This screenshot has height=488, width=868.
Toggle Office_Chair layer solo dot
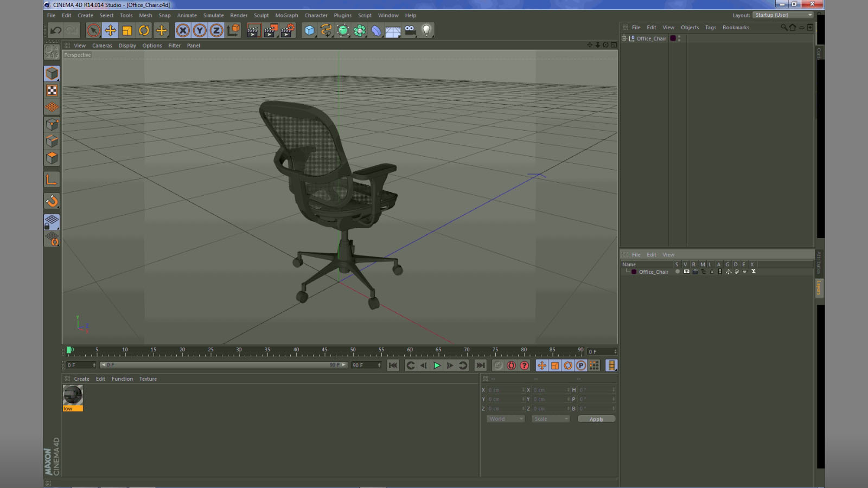click(x=678, y=272)
